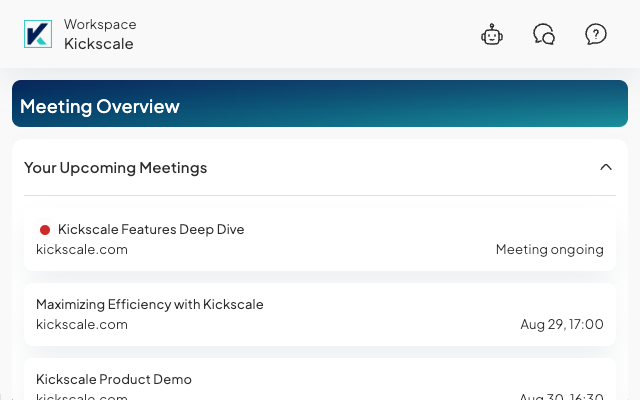Click kickscale.com under Features Deep Dive
This screenshot has height=400, width=640.
coord(82,249)
